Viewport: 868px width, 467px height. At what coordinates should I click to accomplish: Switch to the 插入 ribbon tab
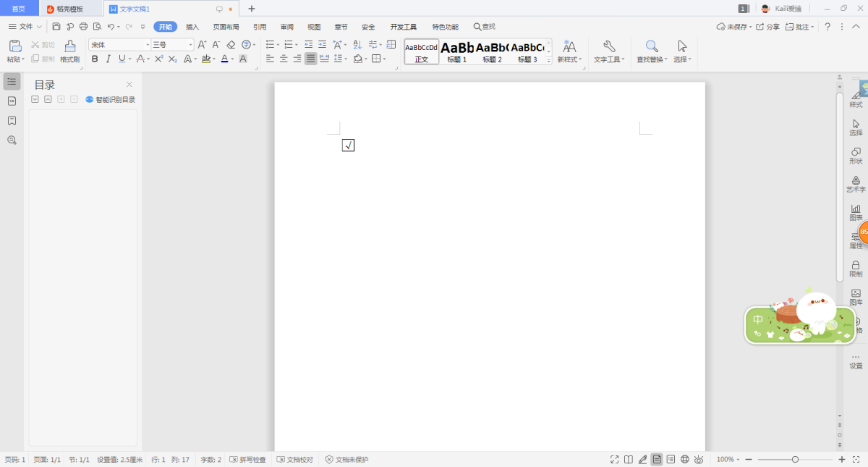point(192,27)
